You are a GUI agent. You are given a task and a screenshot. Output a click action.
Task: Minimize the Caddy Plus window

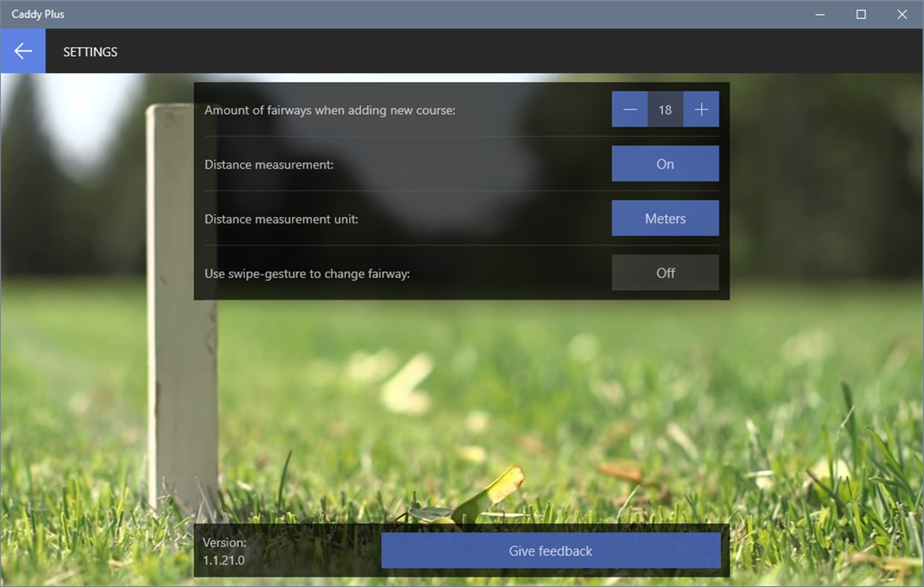pyautogui.click(x=819, y=13)
